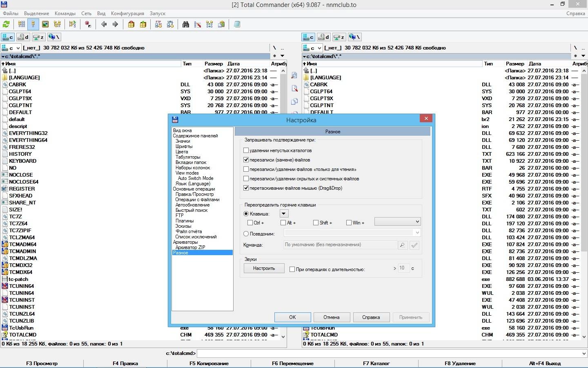Click the magnifier browse command button in dialog
The width and height of the screenshot is (588, 368).
(x=403, y=245)
